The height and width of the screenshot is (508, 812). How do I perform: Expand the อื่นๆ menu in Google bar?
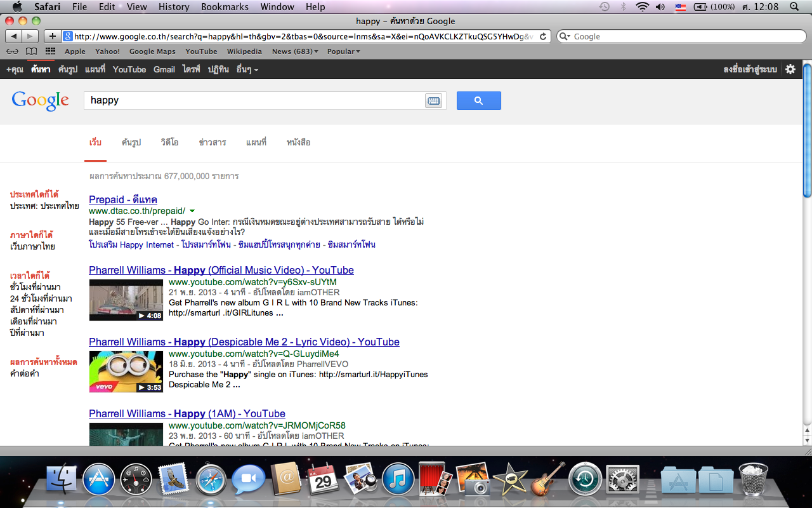click(247, 69)
